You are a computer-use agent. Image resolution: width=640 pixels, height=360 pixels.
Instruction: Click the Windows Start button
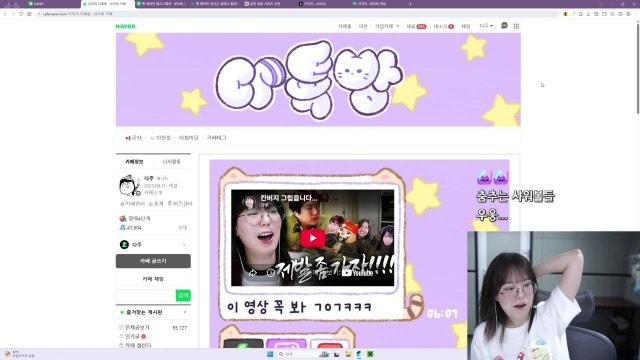tap(270, 354)
